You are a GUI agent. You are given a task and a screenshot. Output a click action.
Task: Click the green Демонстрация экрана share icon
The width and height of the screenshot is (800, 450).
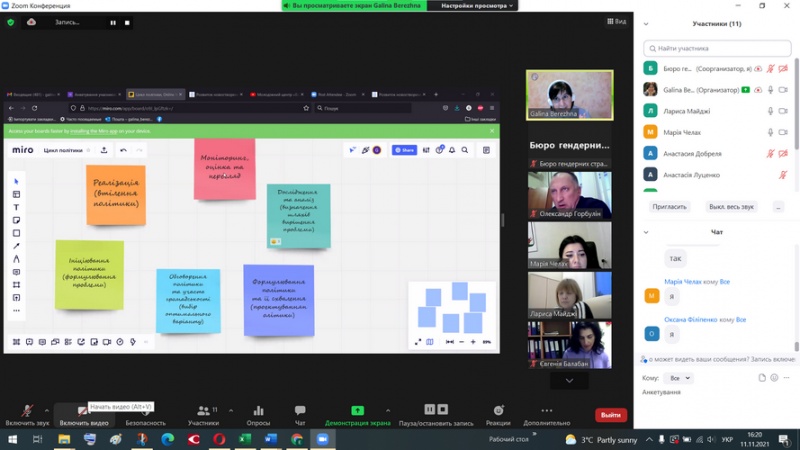coord(357,411)
